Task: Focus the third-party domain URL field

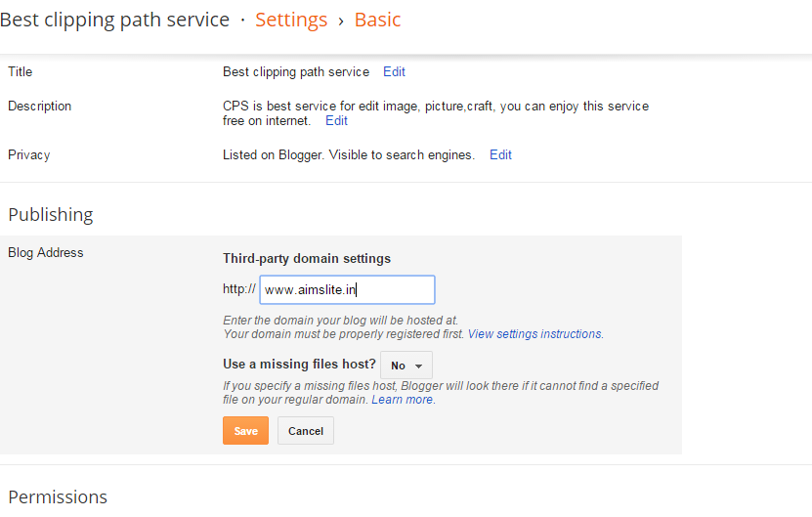Action: pyautogui.click(x=347, y=289)
